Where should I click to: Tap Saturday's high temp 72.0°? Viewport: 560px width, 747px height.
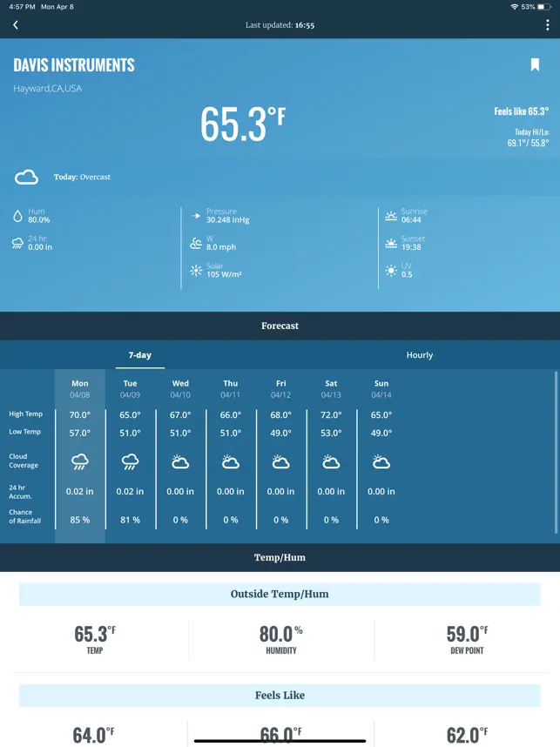click(331, 415)
